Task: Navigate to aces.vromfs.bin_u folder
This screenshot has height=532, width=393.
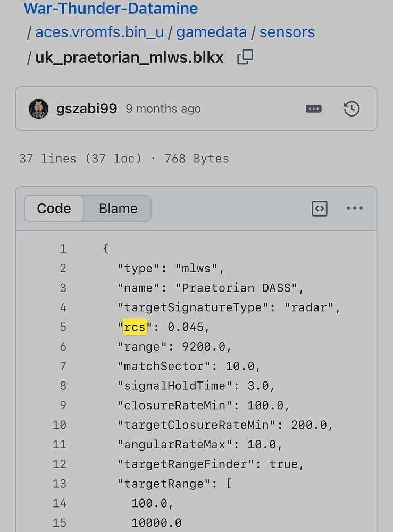Action: (99, 32)
